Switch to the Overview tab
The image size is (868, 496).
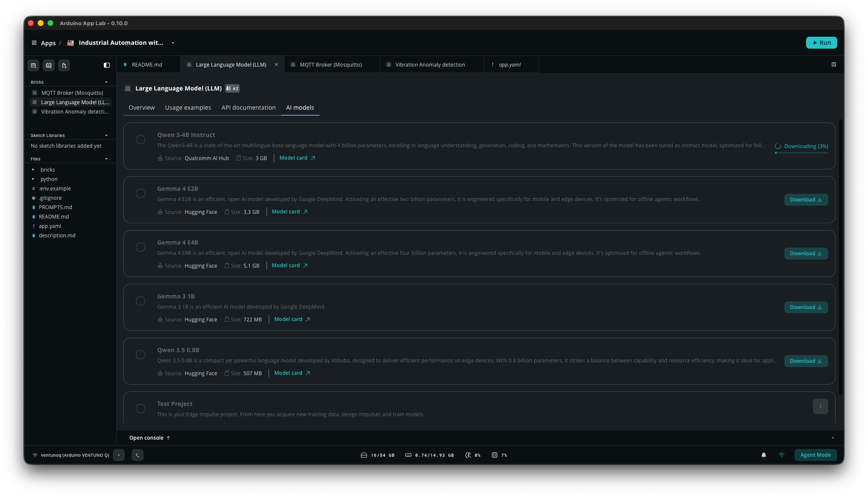click(141, 108)
